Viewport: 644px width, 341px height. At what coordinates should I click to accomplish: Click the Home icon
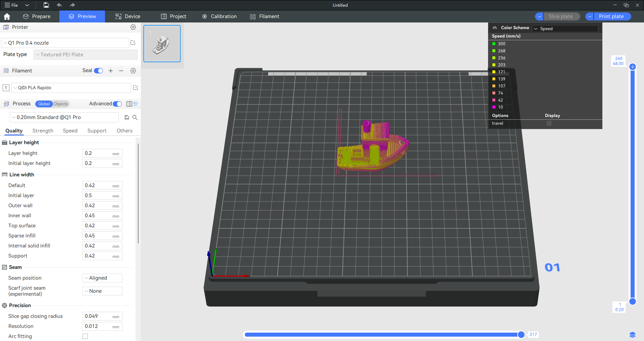pyautogui.click(x=7, y=16)
